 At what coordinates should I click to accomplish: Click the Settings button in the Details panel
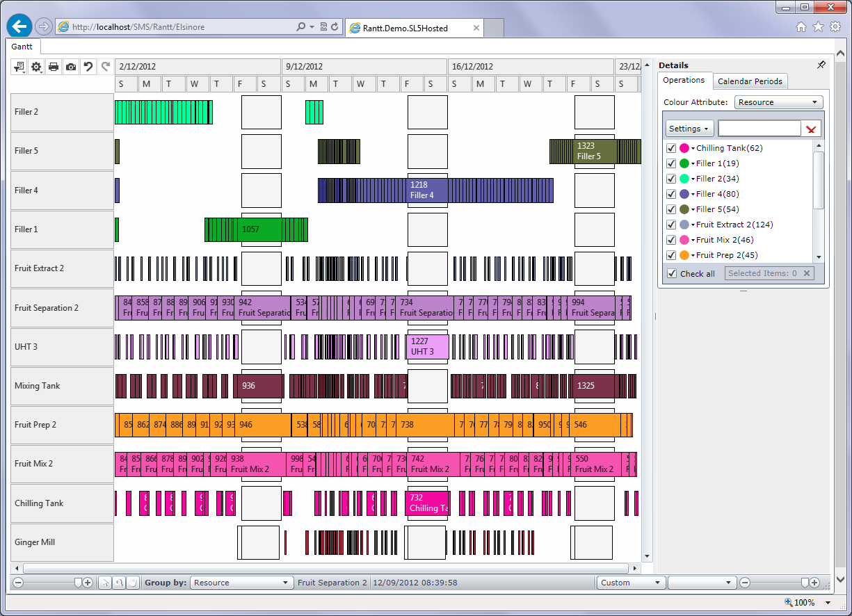pyautogui.click(x=689, y=129)
